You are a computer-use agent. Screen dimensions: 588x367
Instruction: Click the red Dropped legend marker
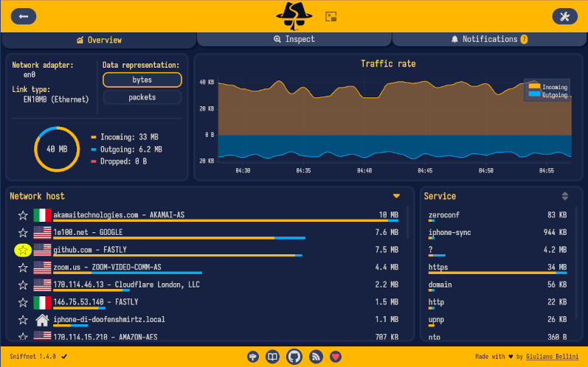[94, 161]
